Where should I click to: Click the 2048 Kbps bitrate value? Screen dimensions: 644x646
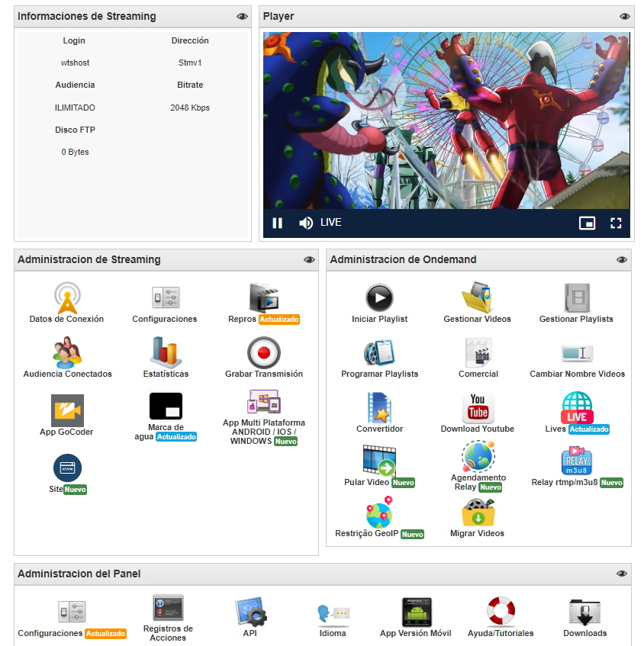point(190,108)
